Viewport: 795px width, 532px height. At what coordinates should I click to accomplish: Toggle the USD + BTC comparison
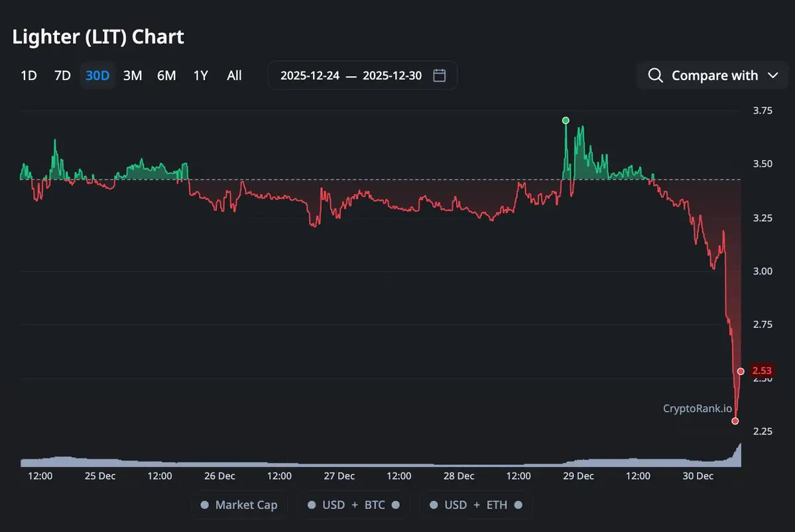click(x=353, y=505)
